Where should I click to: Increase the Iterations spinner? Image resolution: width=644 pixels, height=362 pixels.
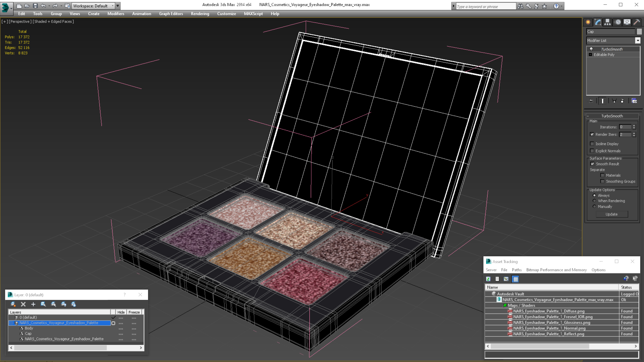[634, 126]
